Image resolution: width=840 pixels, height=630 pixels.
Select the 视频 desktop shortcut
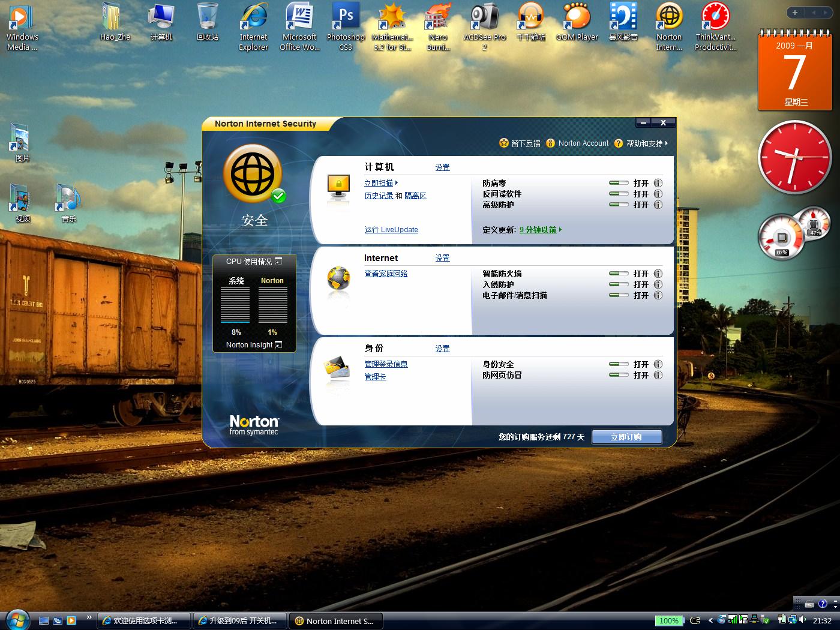22,203
